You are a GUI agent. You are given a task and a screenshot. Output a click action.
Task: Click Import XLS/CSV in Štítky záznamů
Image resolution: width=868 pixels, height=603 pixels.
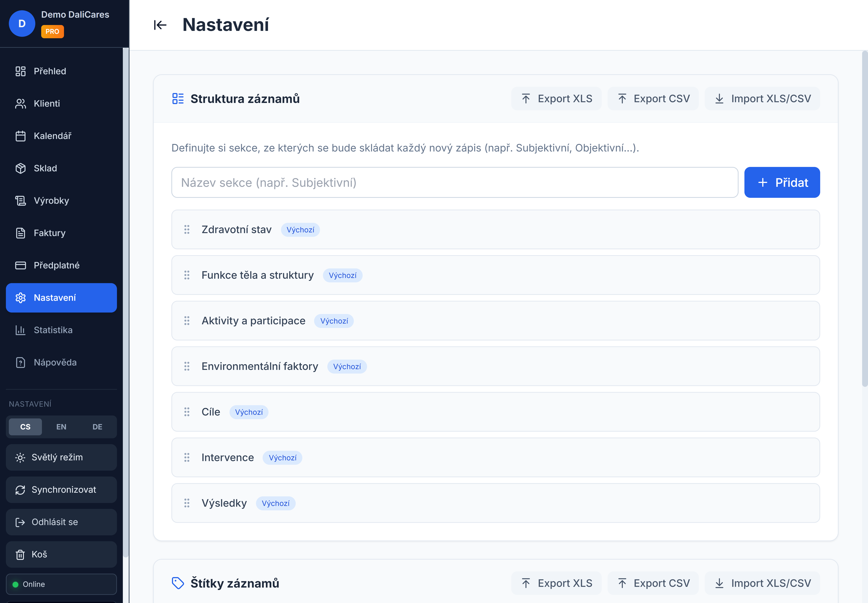(x=762, y=583)
